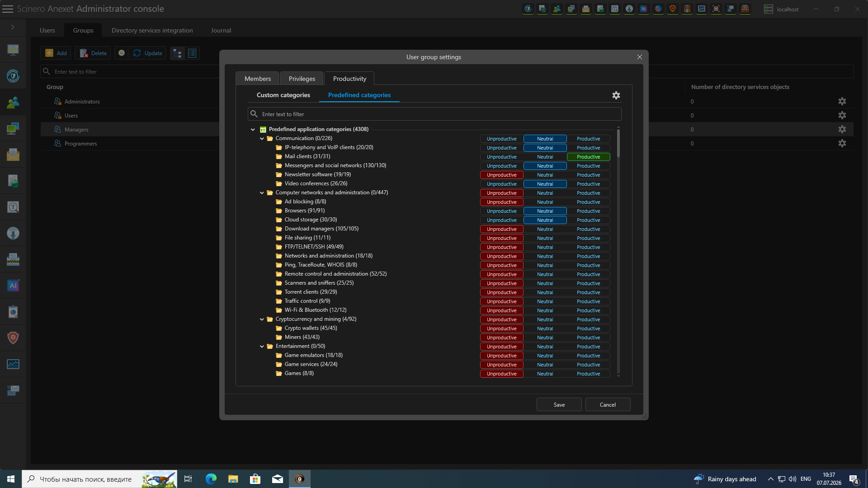Open the microphone audio sidebar icon
Screen dimensions: 868x488
coord(13,234)
